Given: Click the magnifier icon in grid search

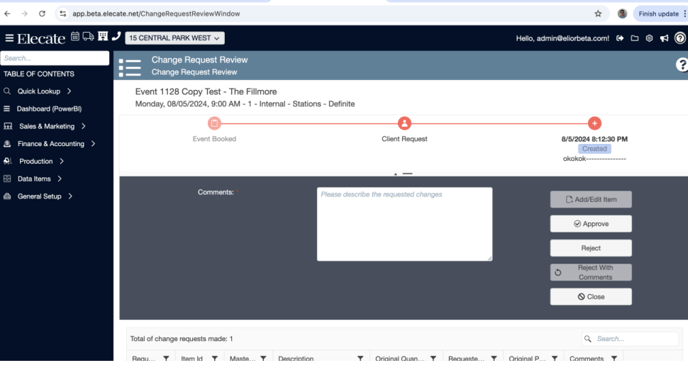Looking at the screenshot, I should [588, 339].
